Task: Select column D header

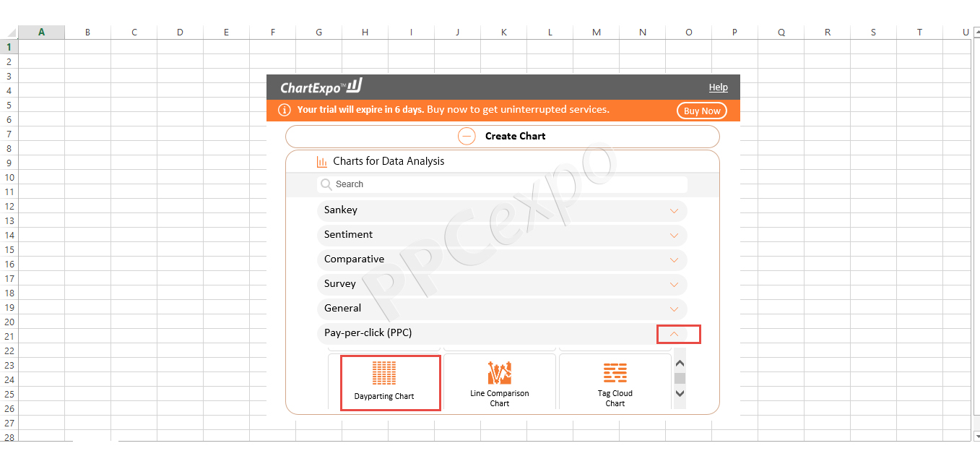Action: pyautogui.click(x=180, y=33)
